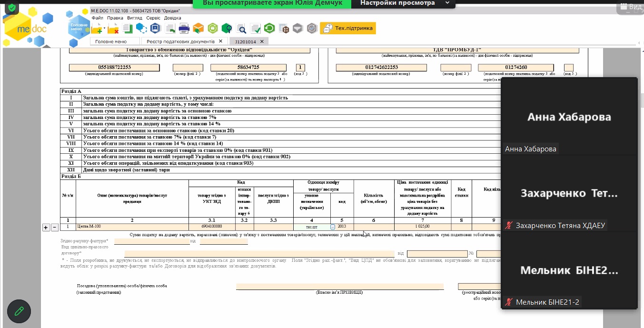This screenshot has width=644, height=328.
Task: Click the grey hexagon message icon
Action: [x=297, y=29]
